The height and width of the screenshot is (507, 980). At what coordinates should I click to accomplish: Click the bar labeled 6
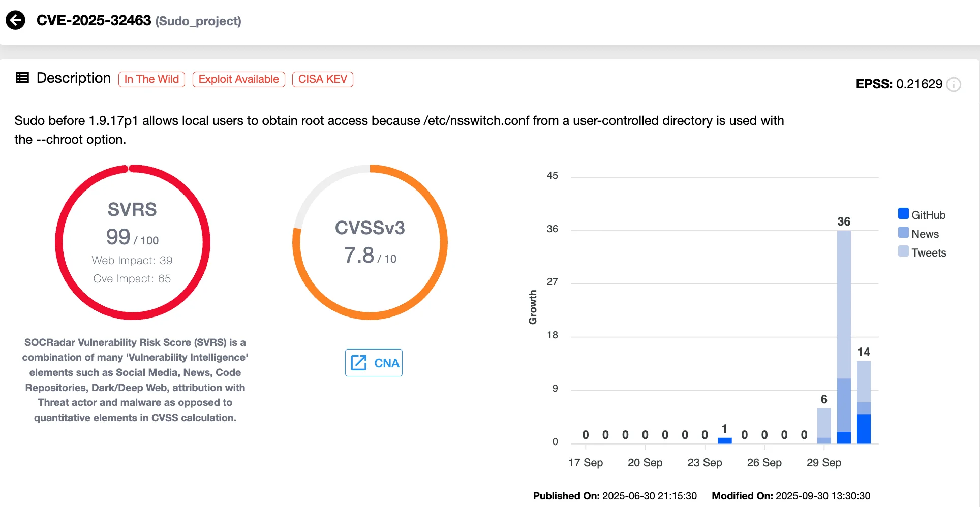coord(824,424)
